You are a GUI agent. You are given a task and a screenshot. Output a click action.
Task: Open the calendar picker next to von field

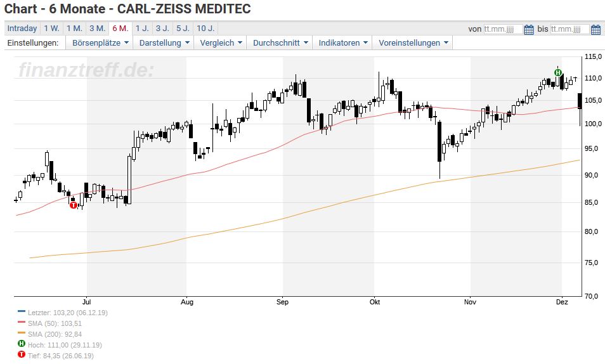[x=529, y=29]
